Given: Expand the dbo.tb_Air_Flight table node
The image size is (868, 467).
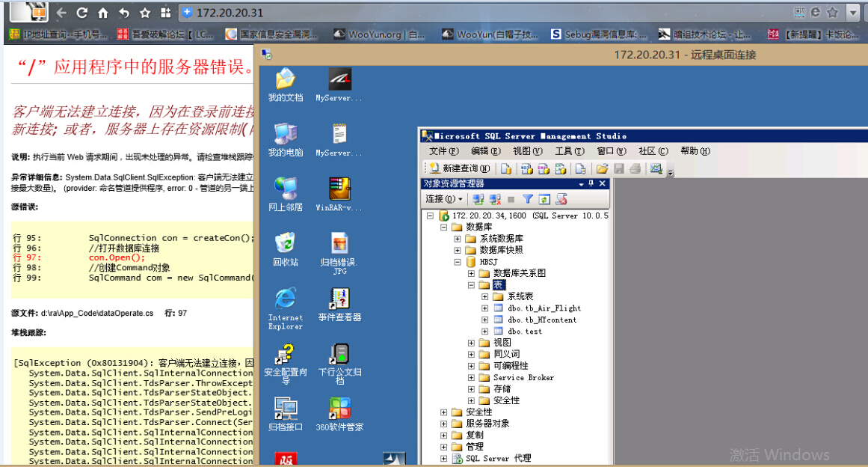Looking at the screenshot, I should [x=485, y=308].
